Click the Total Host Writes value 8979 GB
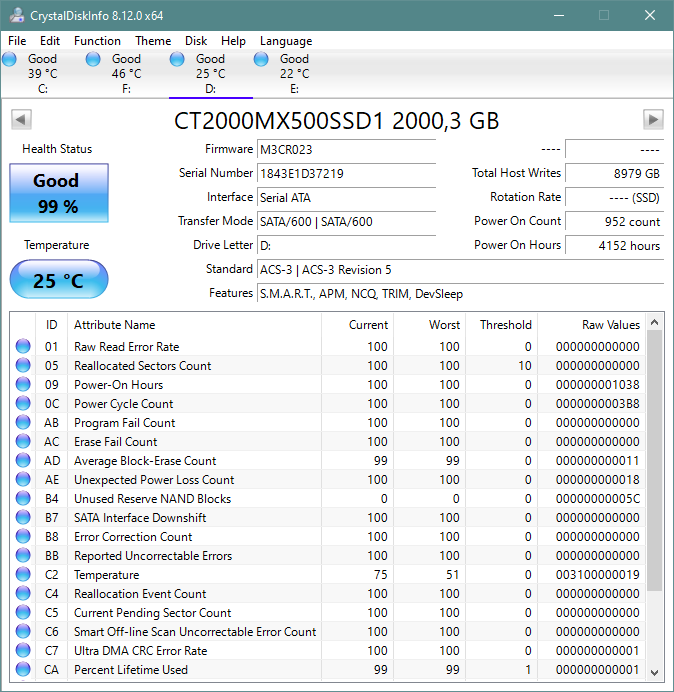This screenshot has height=692, width=674. pos(614,173)
